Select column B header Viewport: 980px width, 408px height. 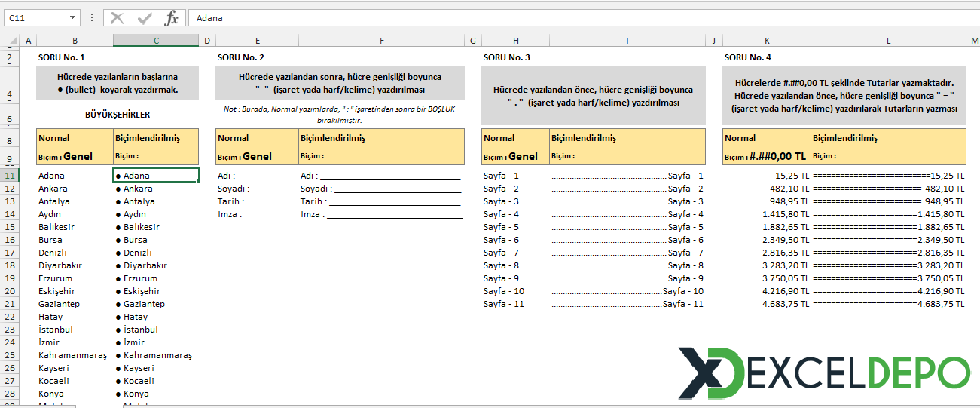[75, 41]
